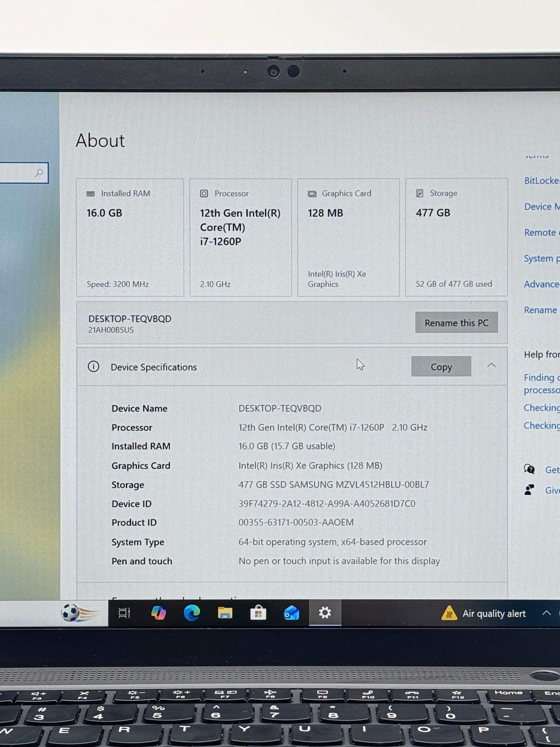Click the Get help link
The width and height of the screenshot is (560, 747).
[x=553, y=470]
